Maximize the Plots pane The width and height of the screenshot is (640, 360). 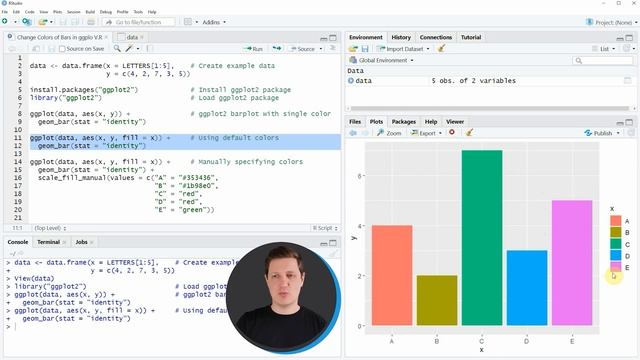[629, 122]
